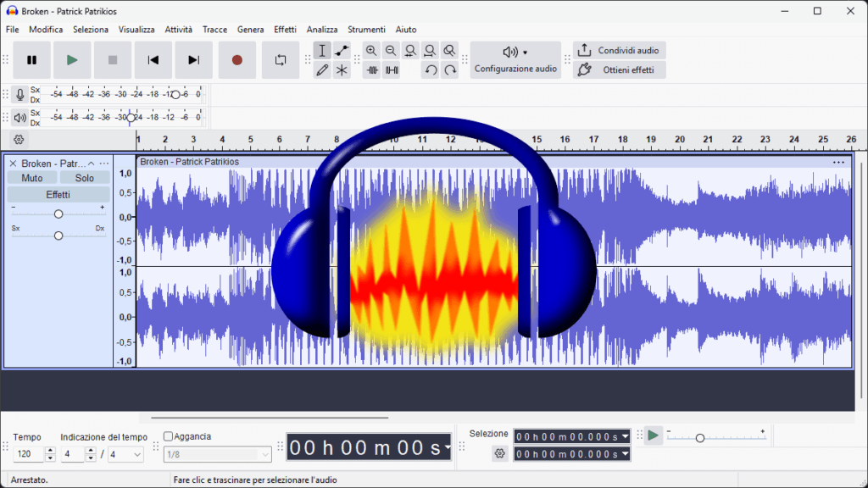The width and height of the screenshot is (868, 488).
Task: Open selection end time format dropdown
Action: coord(625,454)
